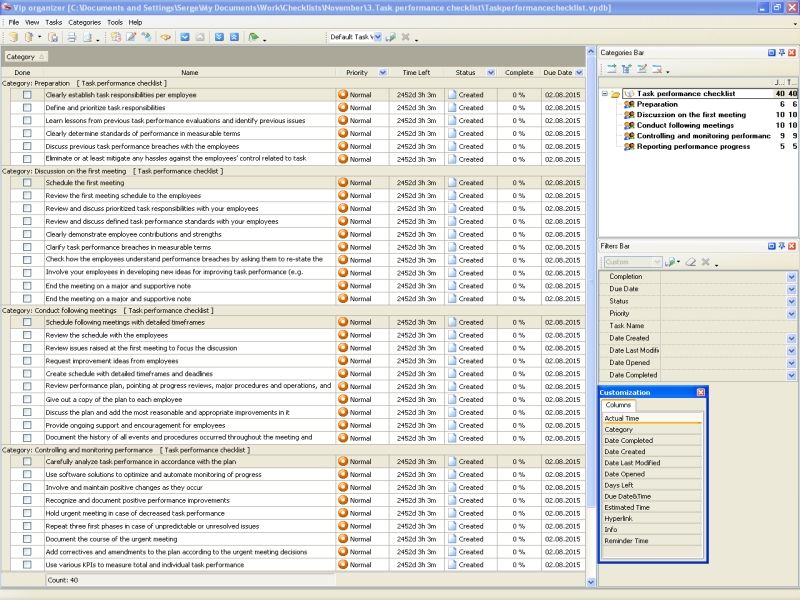
Task: Select the Preparation category in tree
Action: point(656,104)
